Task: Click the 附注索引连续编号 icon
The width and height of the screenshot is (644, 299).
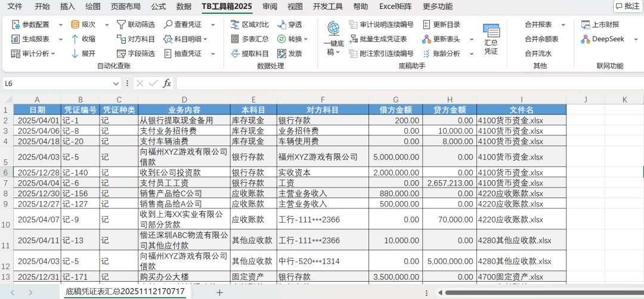Action: point(353,54)
